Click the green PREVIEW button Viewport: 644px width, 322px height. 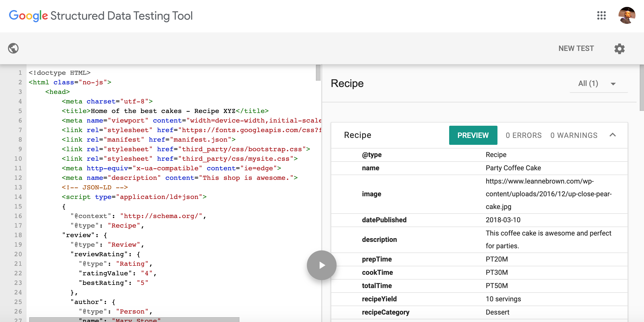[473, 135]
